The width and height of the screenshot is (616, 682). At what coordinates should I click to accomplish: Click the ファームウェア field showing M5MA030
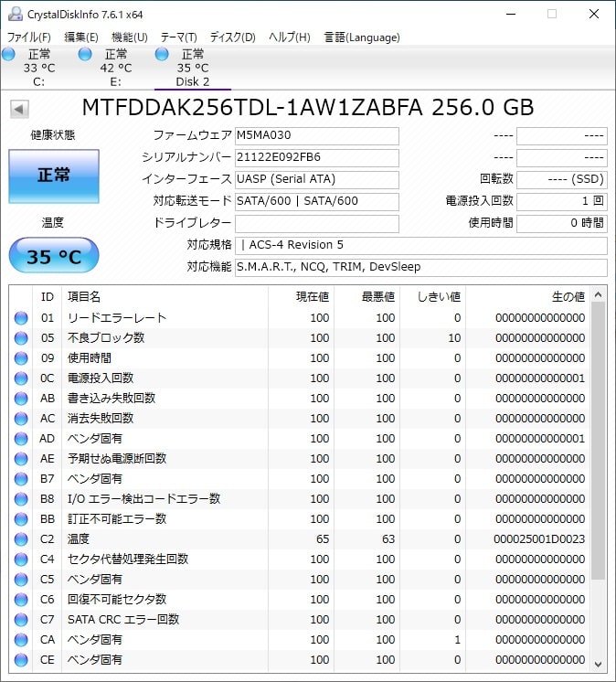pyautogui.click(x=317, y=135)
